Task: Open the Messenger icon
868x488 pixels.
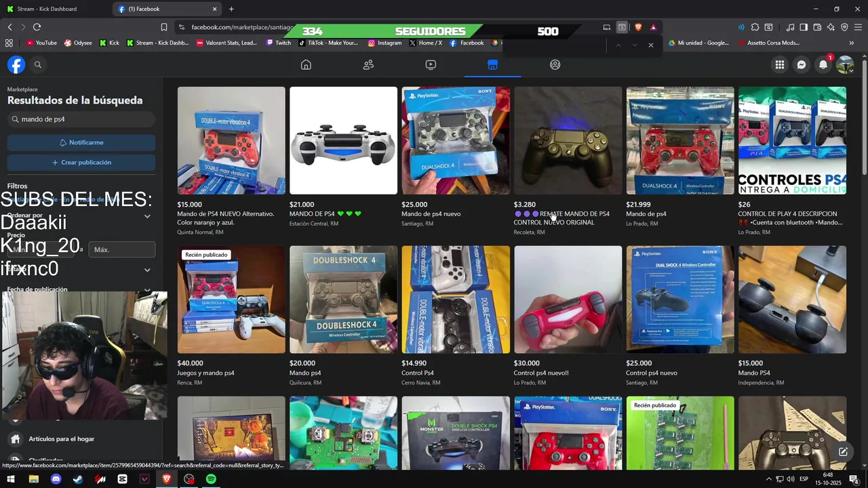Action: point(802,64)
